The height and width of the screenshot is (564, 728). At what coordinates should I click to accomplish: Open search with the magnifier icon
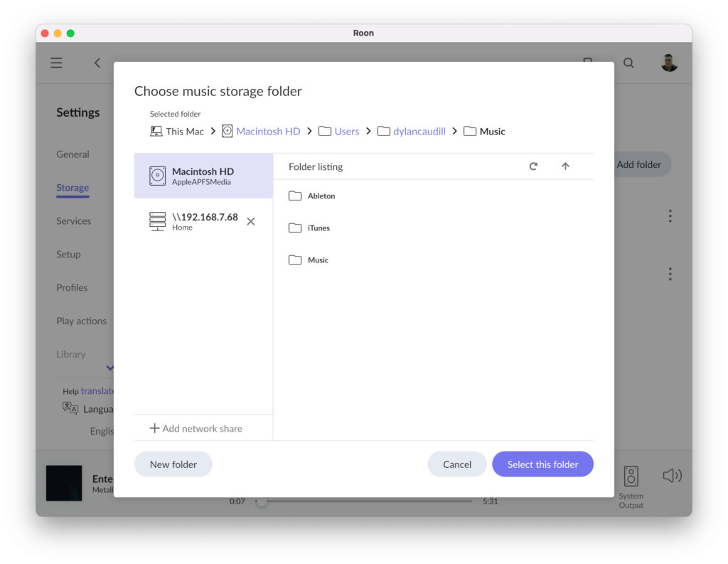click(x=628, y=63)
